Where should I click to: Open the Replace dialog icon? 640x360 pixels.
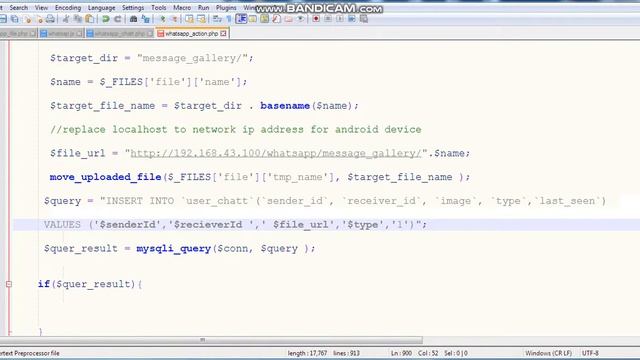tap(146, 19)
